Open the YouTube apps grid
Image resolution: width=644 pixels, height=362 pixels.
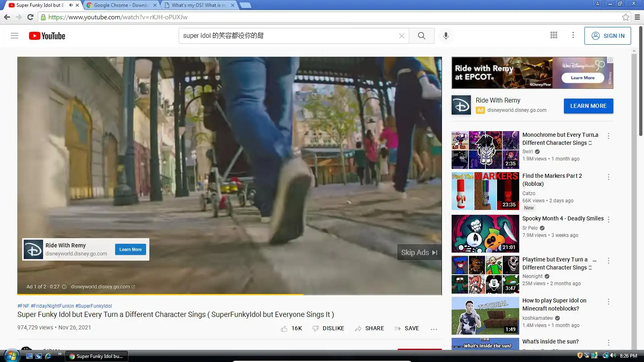click(554, 35)
